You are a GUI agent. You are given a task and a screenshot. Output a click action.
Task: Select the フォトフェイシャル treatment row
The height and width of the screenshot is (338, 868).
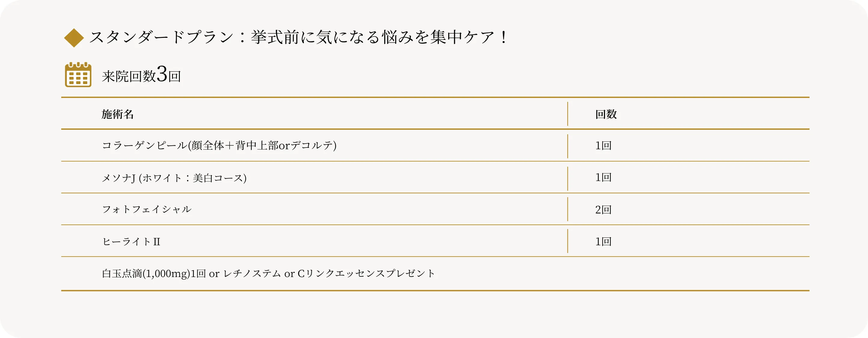click(146, 209)
